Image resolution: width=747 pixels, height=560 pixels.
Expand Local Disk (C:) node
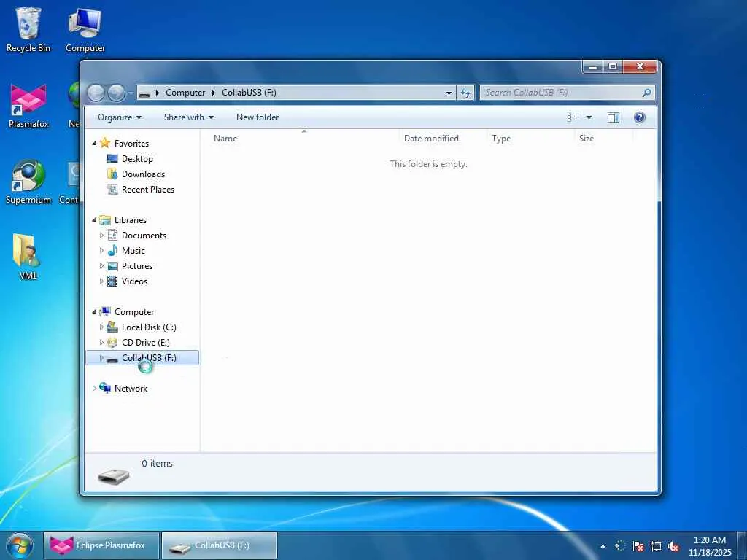(x=101, y=327)
